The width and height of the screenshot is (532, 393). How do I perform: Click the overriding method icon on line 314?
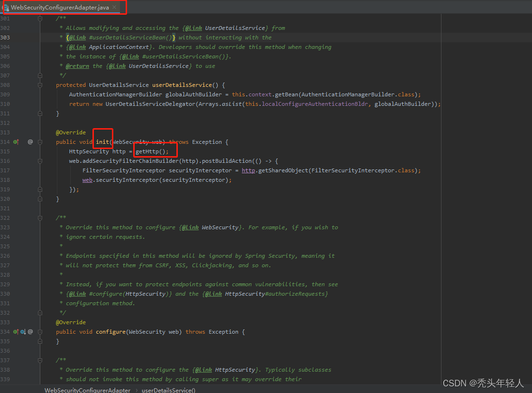(x=16, y=142)
